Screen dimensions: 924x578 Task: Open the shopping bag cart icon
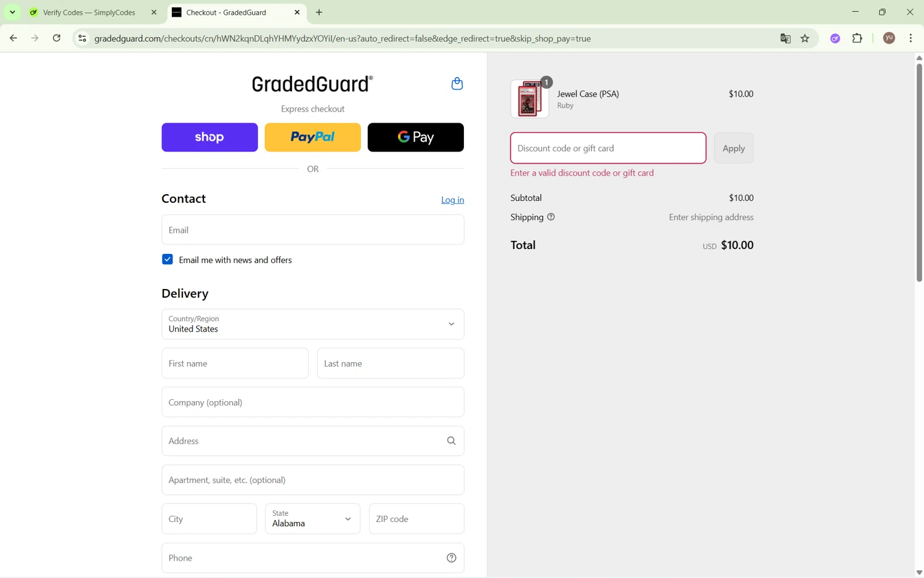coord(456,84)
